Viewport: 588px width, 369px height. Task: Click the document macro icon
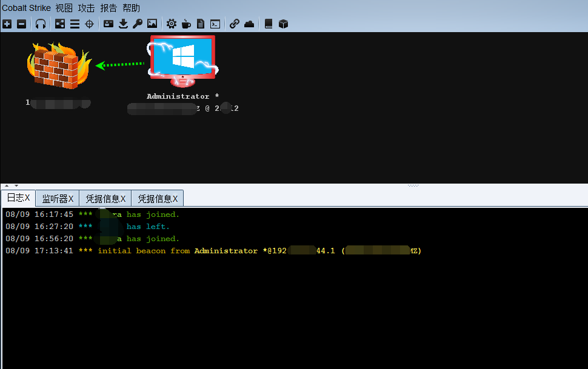click(x=201, y=24)
